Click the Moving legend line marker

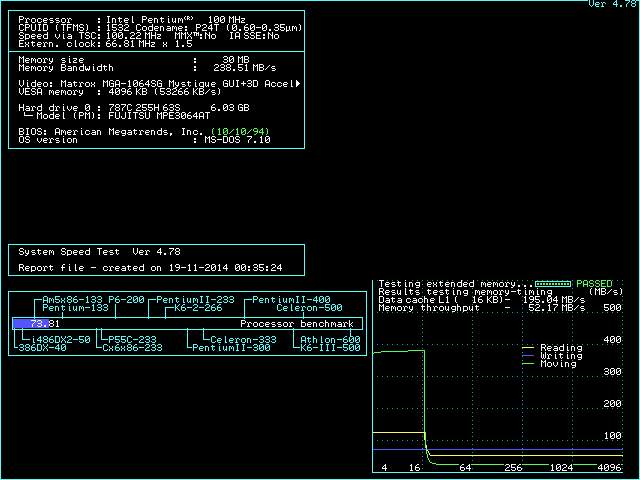click(528, 364)
